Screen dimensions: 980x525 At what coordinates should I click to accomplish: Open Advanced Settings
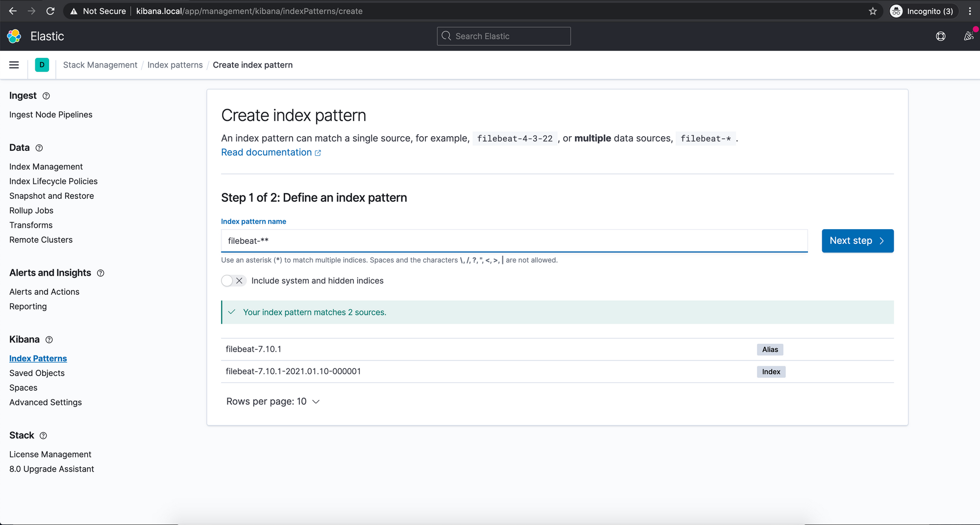click(x=46, y=403)
